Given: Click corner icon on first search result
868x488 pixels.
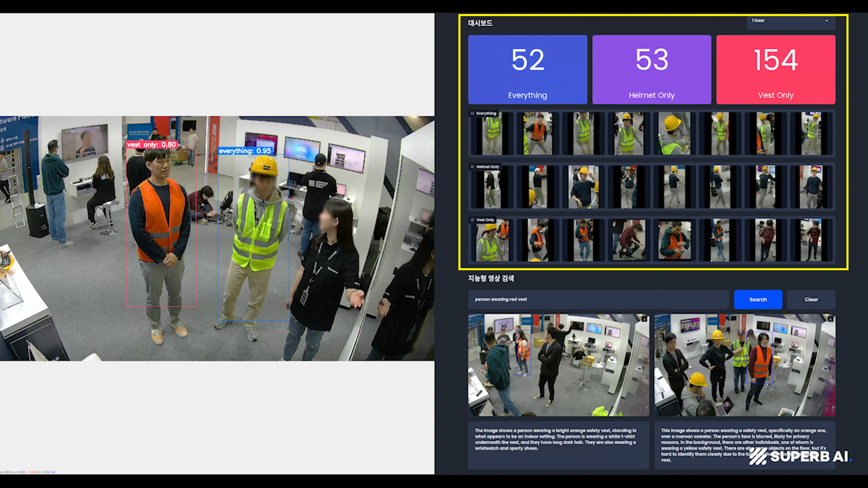Looking at the screenshot, I should pos(644,319).
